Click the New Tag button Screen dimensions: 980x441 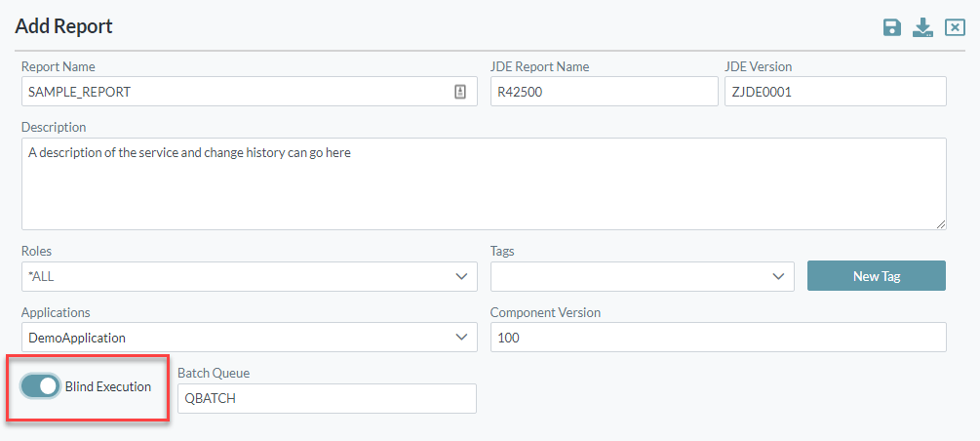click(x=876, y=276)
